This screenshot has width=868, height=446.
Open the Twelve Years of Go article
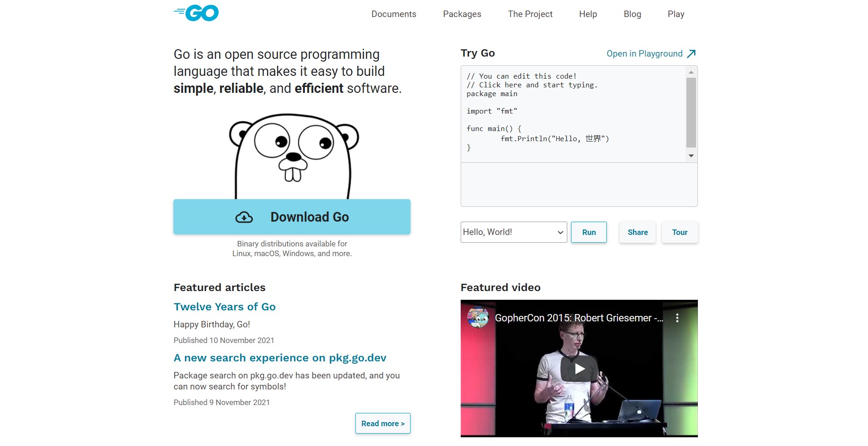tap(224, 307)
